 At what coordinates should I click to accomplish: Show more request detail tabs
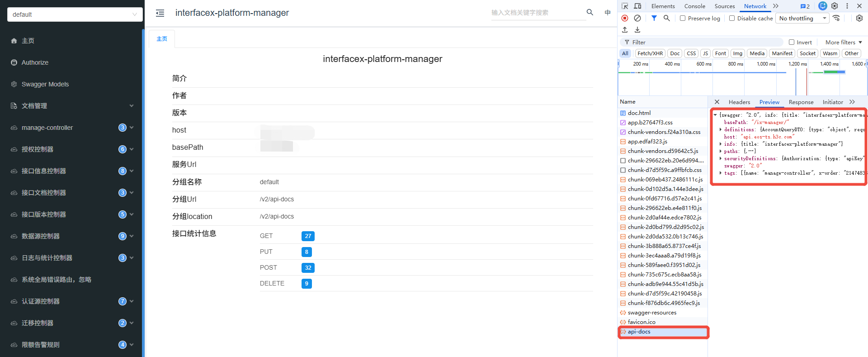(x=852, y=102)
